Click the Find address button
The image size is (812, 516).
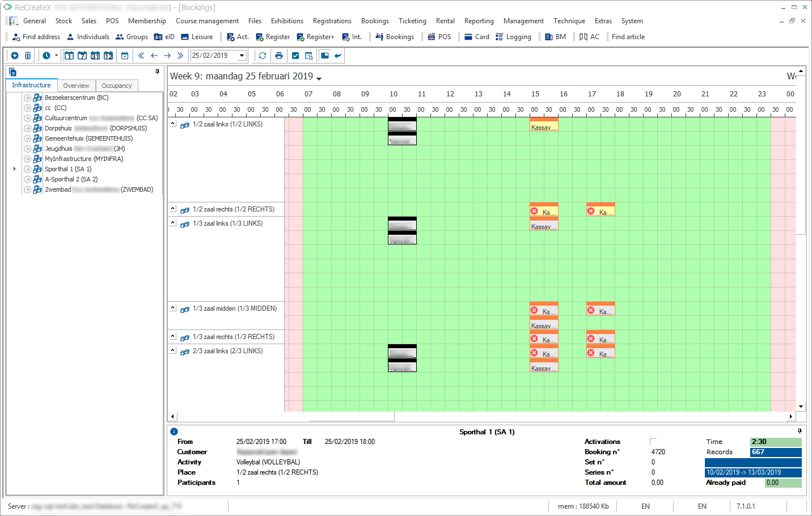point(36,37)
